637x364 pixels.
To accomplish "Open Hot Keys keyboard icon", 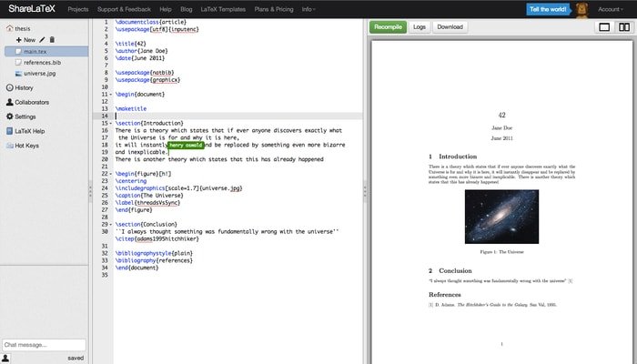I will (x=10, y=146).
